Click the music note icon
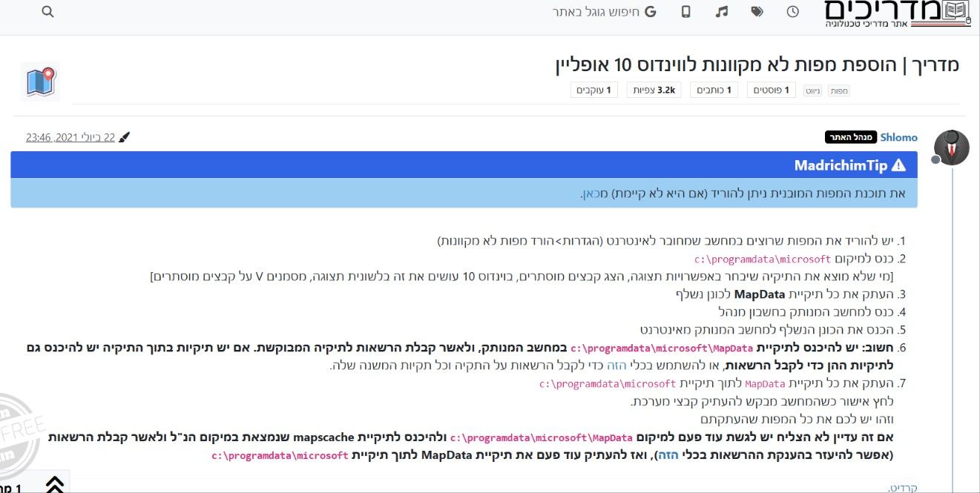 [x=722, y=12]
